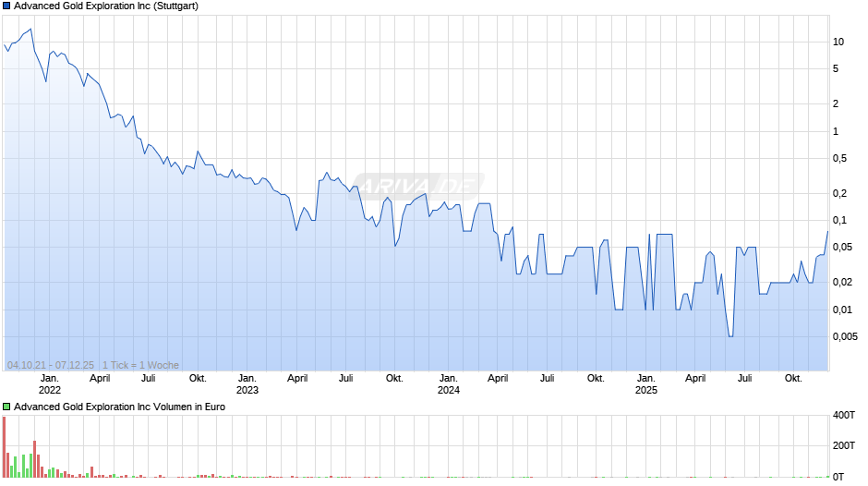Screen dimensions: 868x486
Task: Click the 'April' label after Jan. 2025
Action: (695, 379)
